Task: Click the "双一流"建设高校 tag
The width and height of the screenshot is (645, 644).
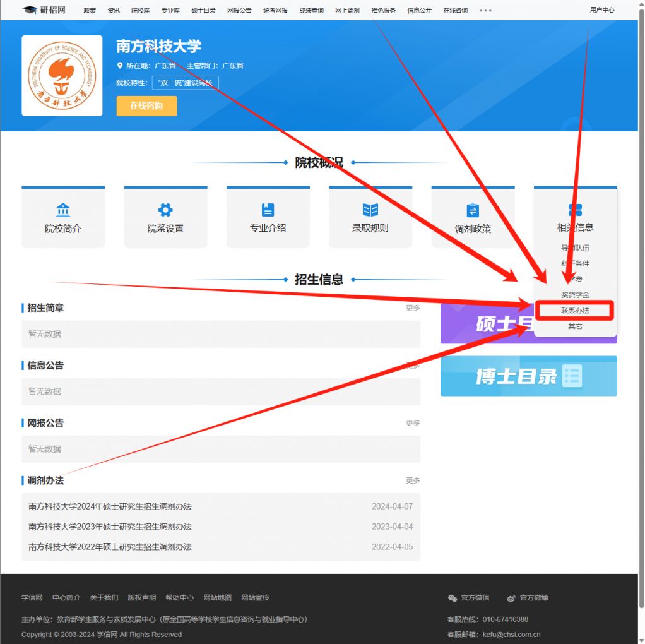Action: click(x=185, y=83)
